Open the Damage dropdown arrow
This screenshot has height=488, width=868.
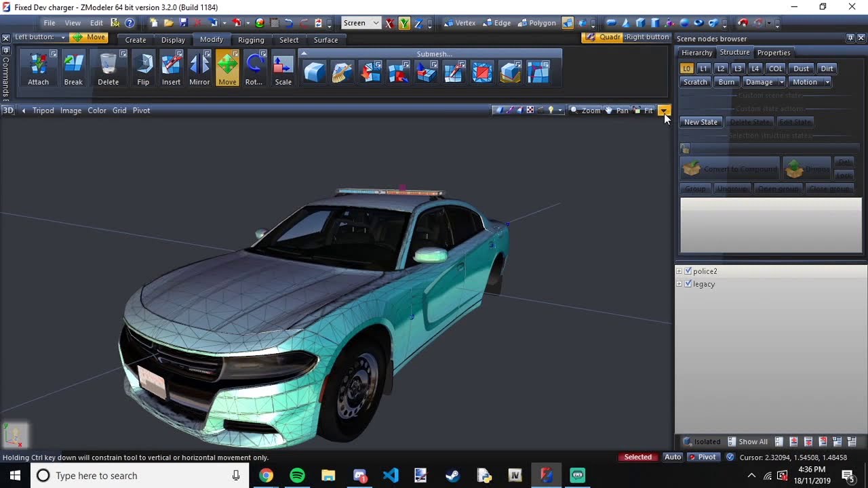point(781,82)
